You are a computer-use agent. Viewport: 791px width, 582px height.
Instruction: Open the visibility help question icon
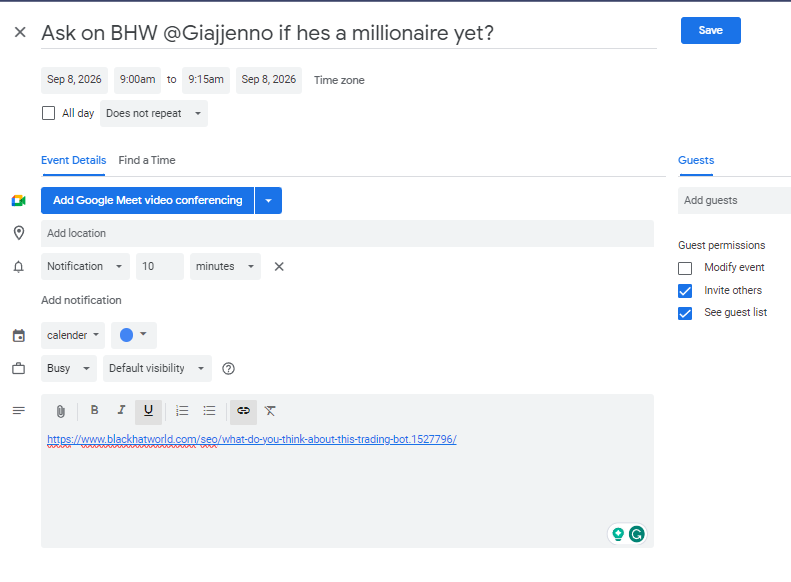point(229,369)
